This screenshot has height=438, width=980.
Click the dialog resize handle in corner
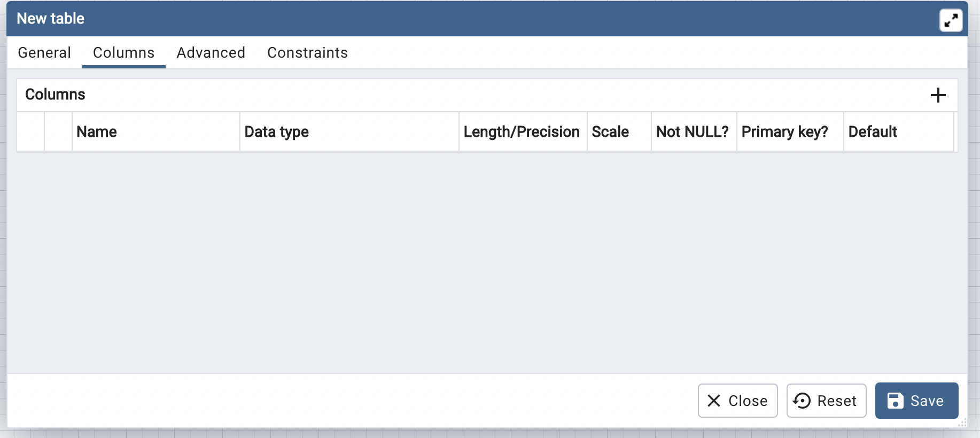point(963,423)
